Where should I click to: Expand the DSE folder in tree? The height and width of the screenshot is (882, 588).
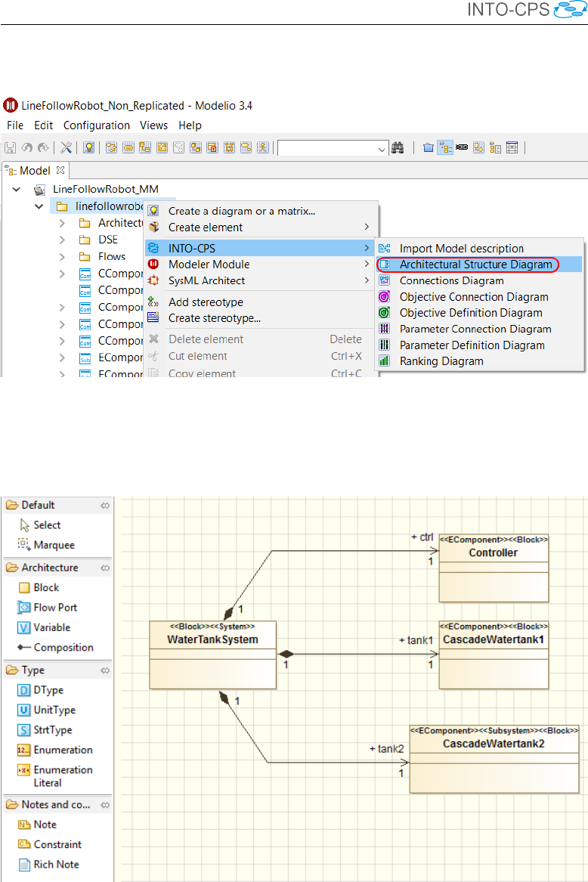point(62,240)
